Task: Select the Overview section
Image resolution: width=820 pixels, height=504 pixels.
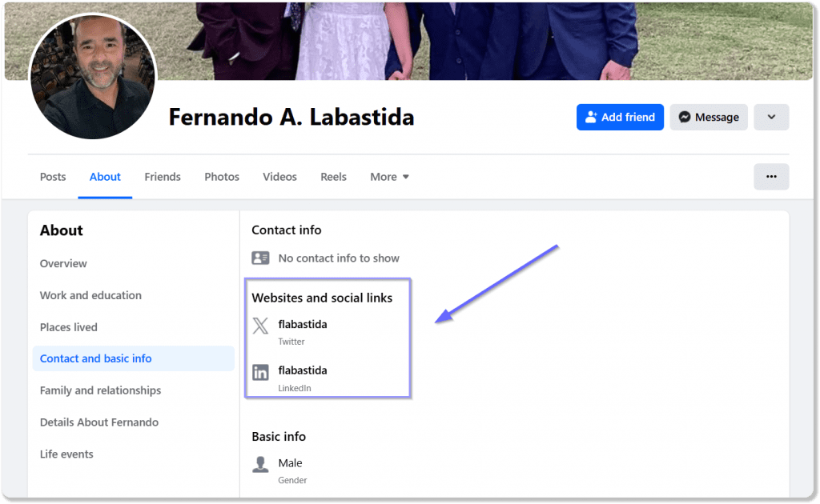Action: (63, 263)
